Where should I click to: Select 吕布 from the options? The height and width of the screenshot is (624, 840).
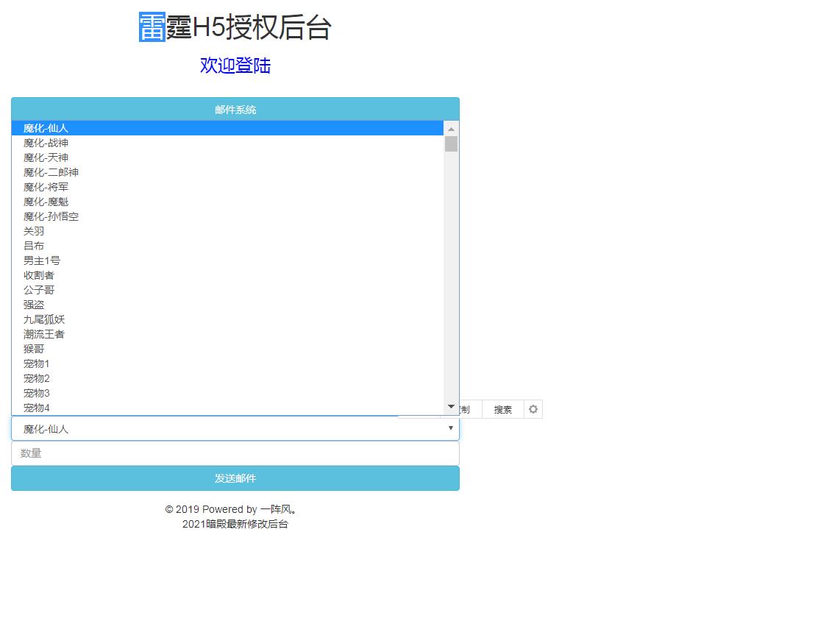[x=34, y=246]
